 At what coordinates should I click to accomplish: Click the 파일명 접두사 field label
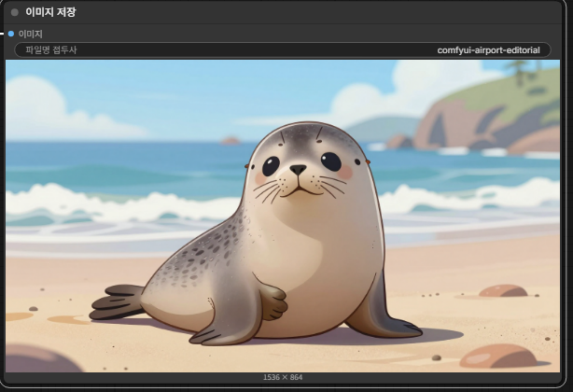point(51,49)
